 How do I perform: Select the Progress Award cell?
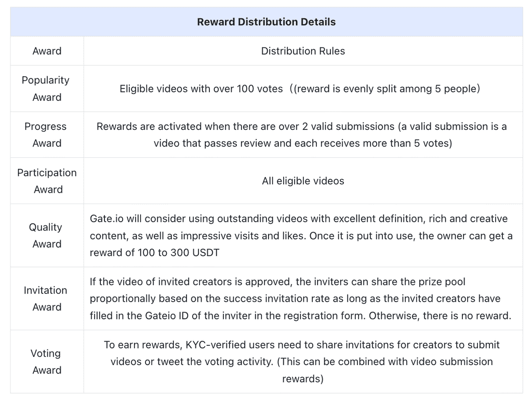[x=46, y=134]
